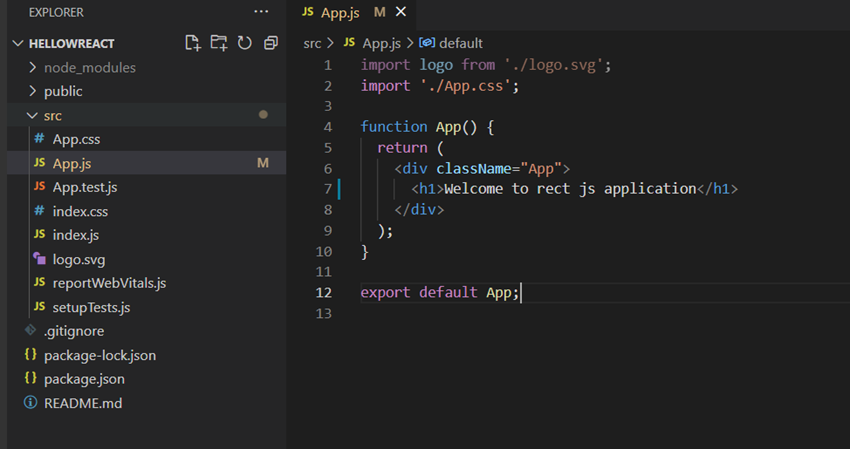Click the New Folder icon in Explorer

[x=219, y=43]
